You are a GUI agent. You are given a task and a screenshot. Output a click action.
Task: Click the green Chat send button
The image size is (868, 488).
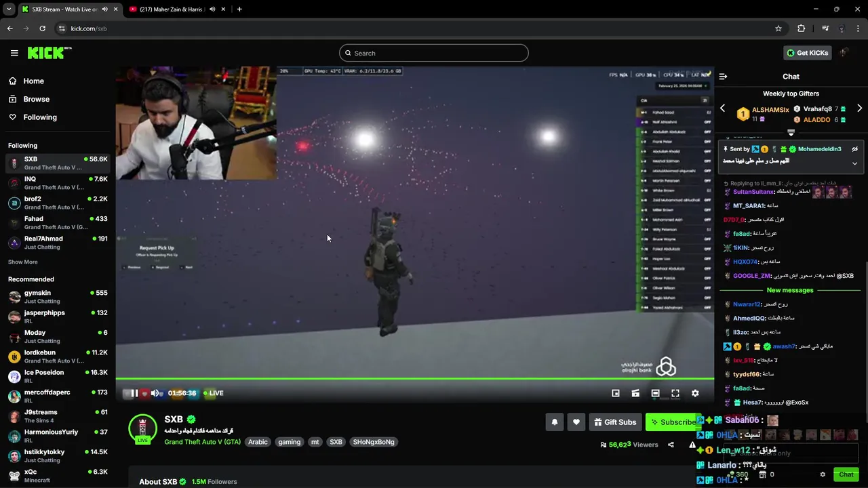(x=846, y=474)
